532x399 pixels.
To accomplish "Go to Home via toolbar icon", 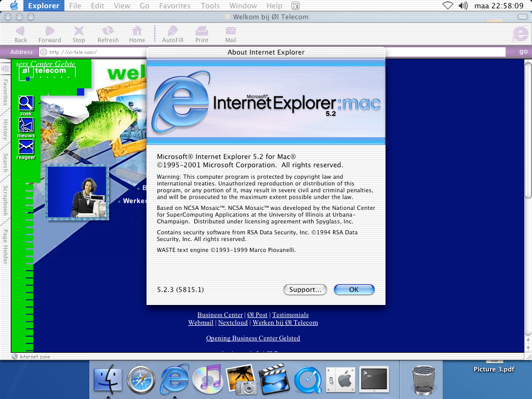I will click(137, 31).
